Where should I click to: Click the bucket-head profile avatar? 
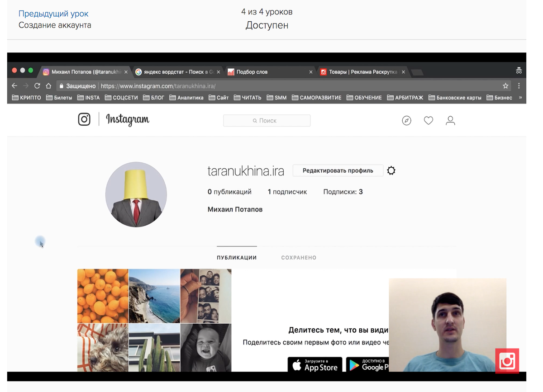point(136,194)
